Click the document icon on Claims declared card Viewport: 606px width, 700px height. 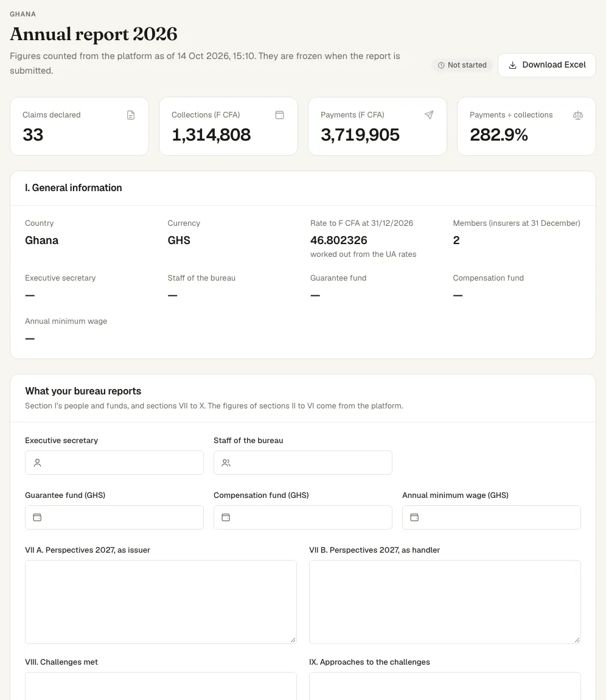131,115
